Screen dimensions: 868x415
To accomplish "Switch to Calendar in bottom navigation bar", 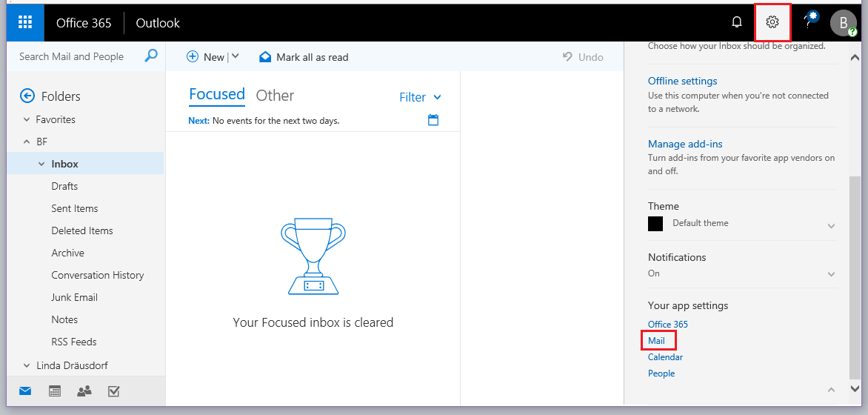I will (x=55, y=391).
